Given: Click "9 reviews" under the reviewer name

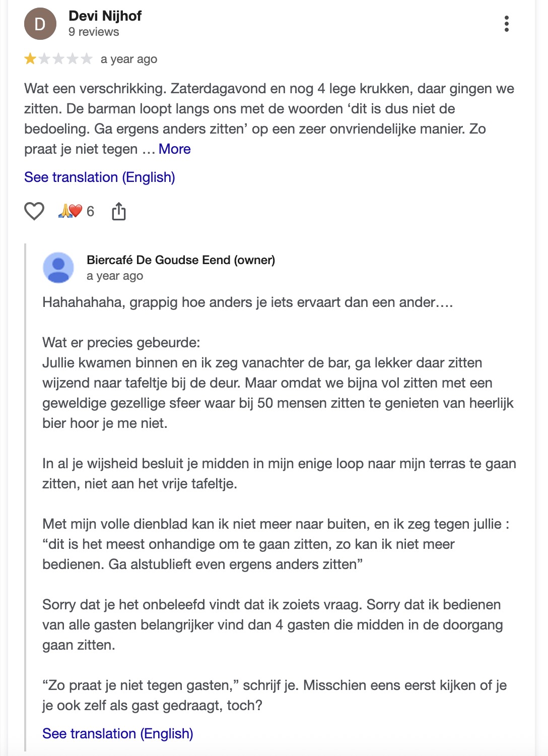Looking at the screenshot, I should (x=94, y=32).
